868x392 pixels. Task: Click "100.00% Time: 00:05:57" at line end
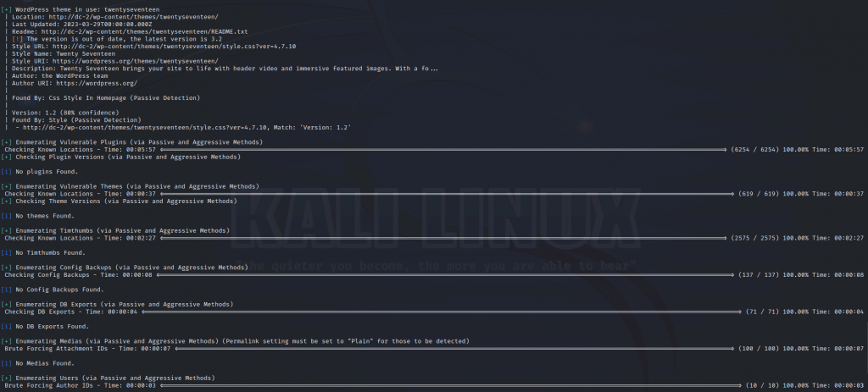823,150
